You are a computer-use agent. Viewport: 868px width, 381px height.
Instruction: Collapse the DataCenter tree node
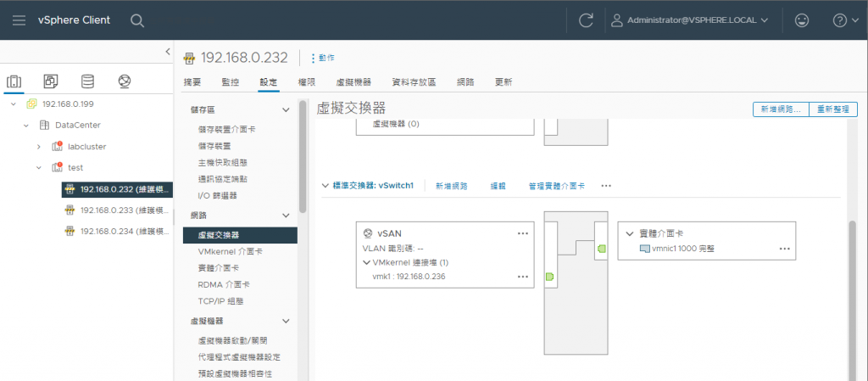tap(26, 125)
